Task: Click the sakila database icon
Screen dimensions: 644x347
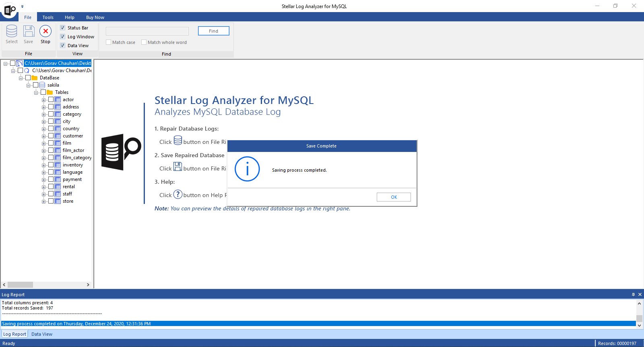Action: [42, 85]
